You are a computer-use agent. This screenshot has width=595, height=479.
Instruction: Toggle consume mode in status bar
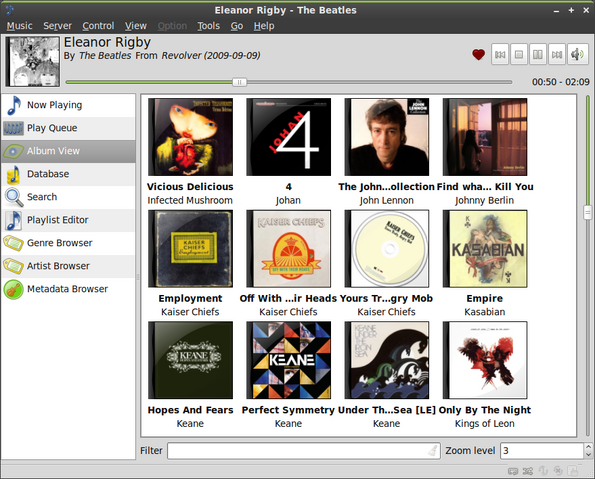click(558, 471)
